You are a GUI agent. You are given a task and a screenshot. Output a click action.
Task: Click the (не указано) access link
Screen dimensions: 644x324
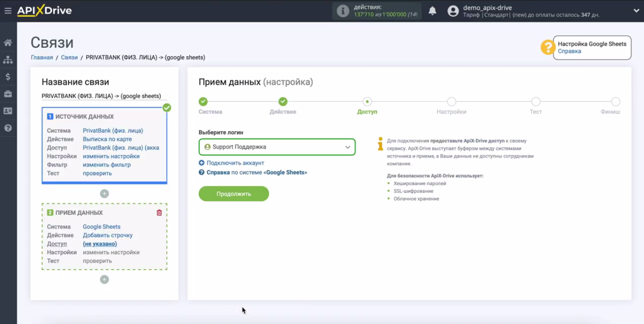pos(100,244)
